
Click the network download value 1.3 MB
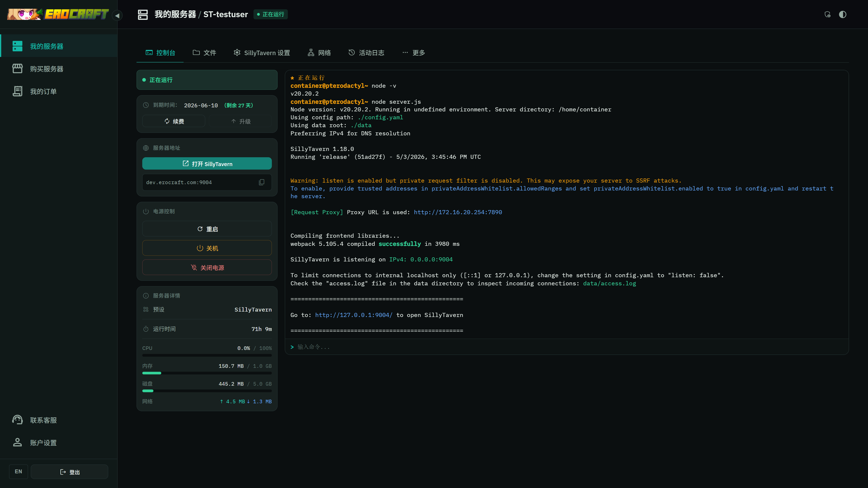(259, 401)
